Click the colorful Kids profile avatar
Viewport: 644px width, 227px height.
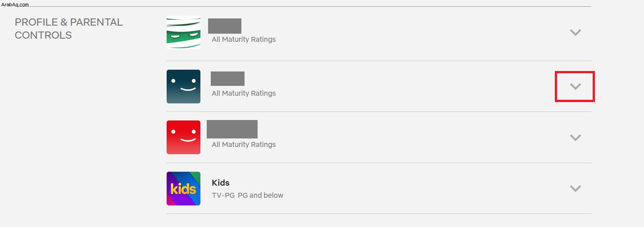(x=183, y=188)
